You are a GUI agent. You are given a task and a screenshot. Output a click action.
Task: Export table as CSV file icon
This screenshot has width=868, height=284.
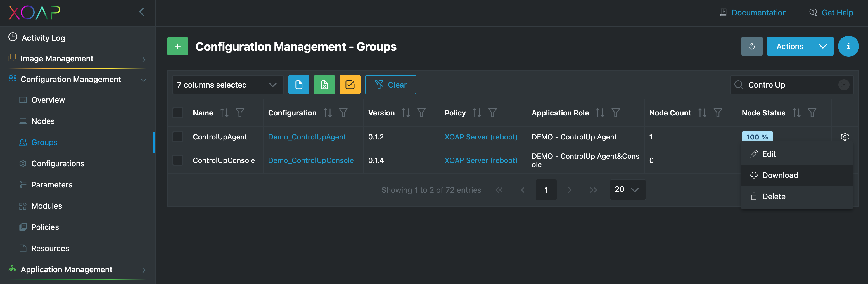[x=298, y=85]
